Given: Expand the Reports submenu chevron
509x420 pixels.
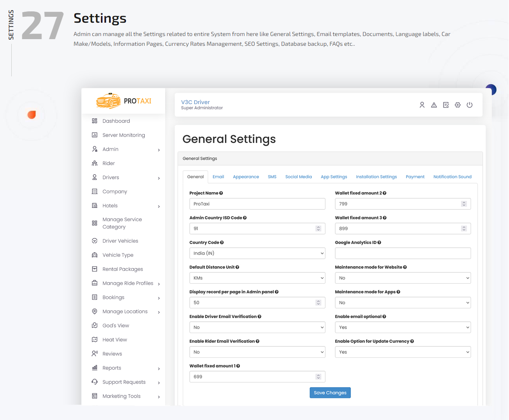Looking at the screenshot, I should 159,368.
